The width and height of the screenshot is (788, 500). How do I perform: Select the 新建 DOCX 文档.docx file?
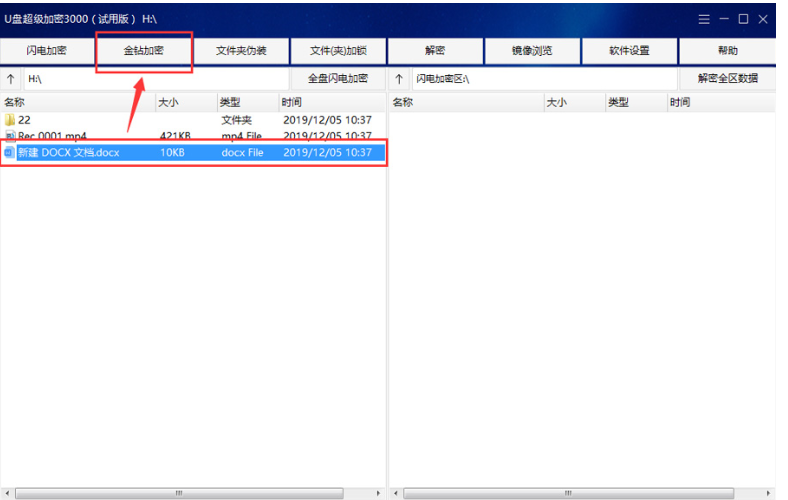coord(68,152)
